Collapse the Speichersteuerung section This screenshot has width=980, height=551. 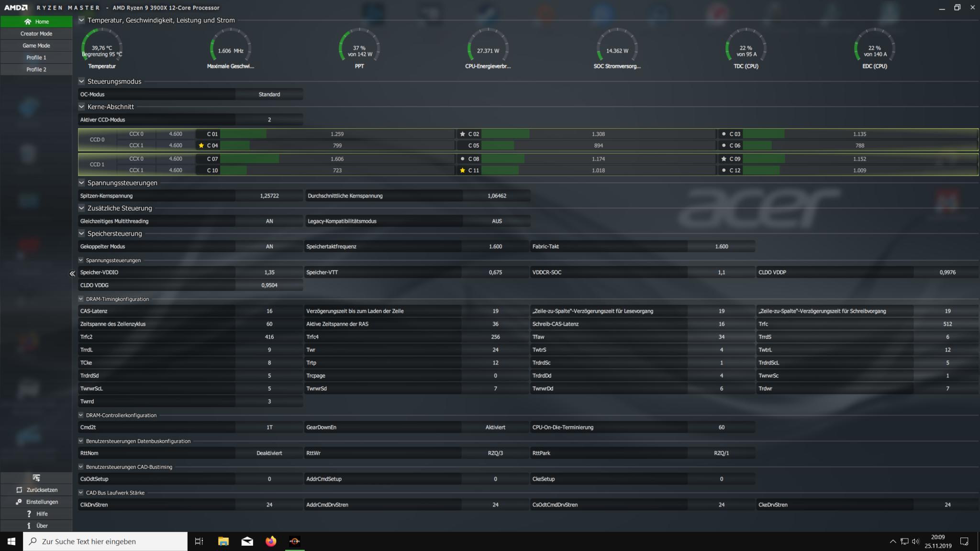pos(81,233)
